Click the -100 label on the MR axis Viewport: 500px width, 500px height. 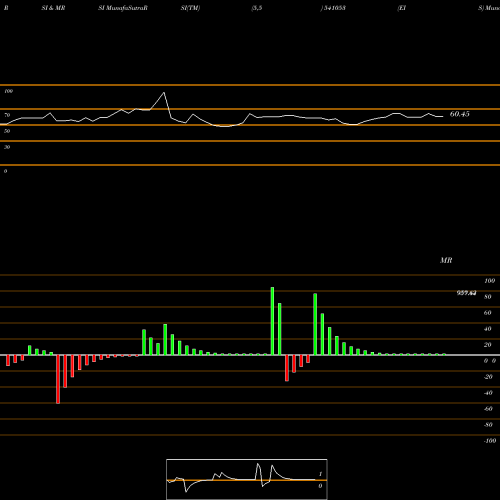pyautogui.click(x=490, y=441)
